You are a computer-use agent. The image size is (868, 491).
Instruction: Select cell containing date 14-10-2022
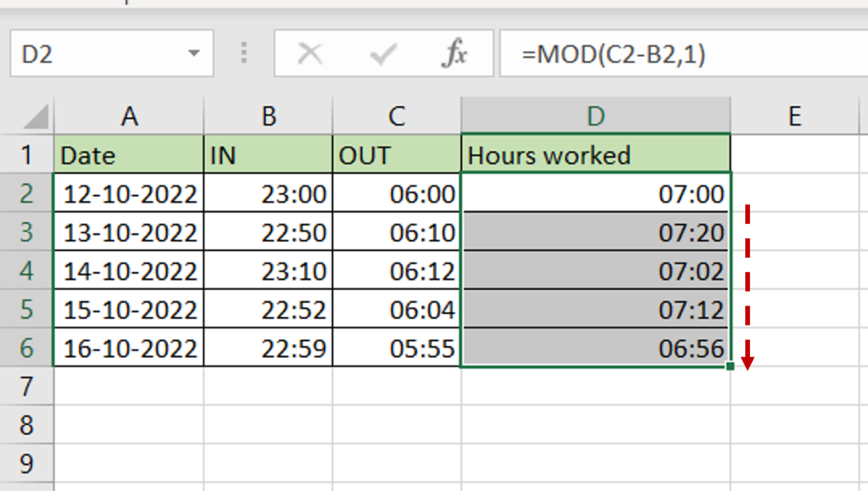(x=129, y=271)
